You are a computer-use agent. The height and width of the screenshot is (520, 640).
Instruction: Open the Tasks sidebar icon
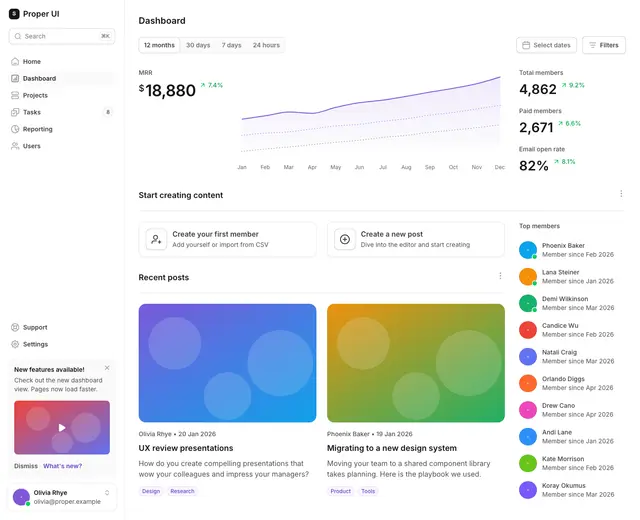point(15,112)
